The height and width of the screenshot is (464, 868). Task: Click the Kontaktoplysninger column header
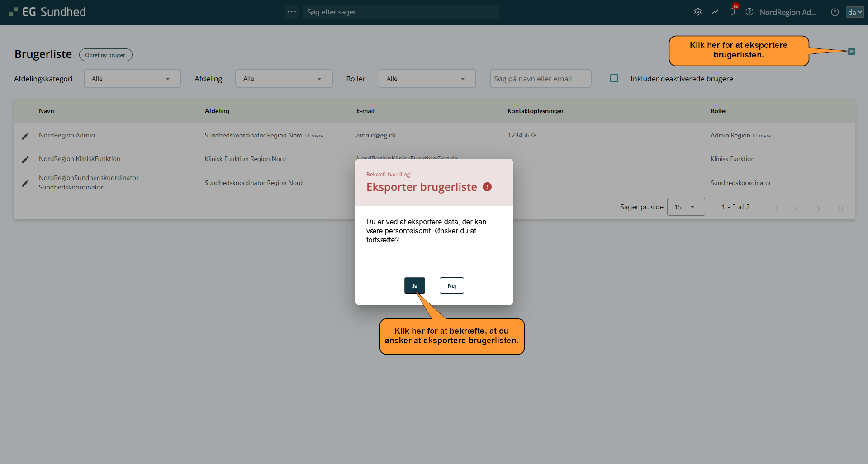pos(536,111)
